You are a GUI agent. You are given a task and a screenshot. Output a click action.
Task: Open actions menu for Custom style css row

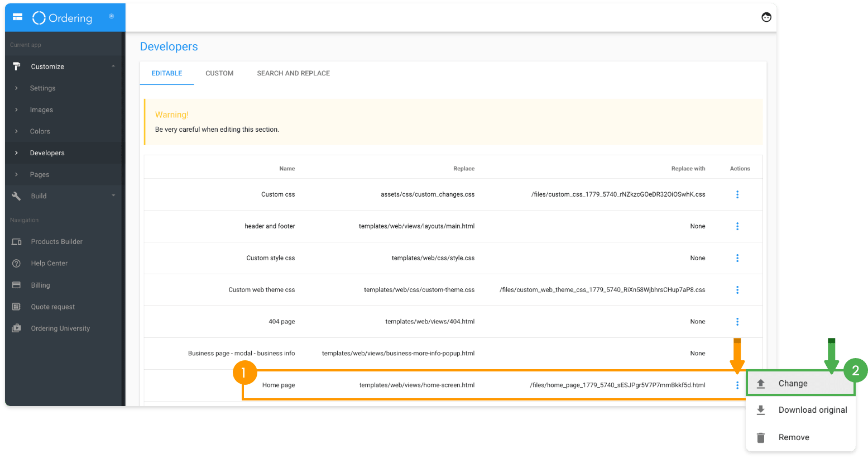coord(737,258)
